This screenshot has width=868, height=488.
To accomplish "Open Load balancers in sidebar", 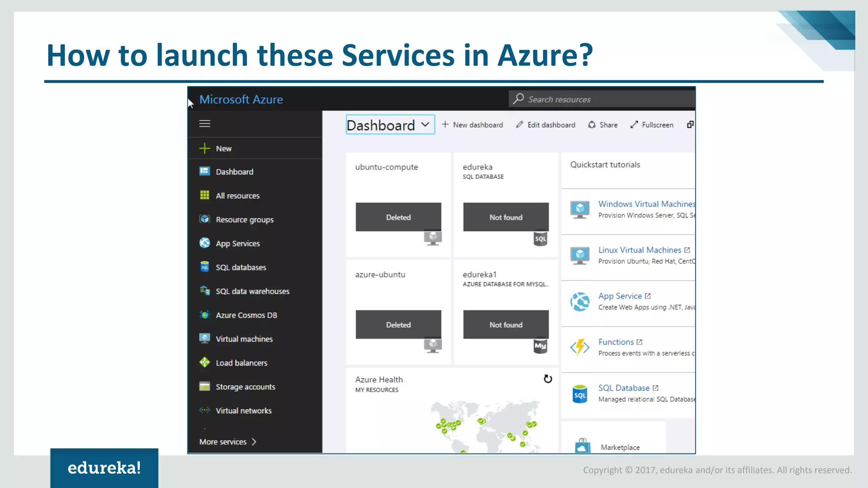I will [x=255, y=363].
